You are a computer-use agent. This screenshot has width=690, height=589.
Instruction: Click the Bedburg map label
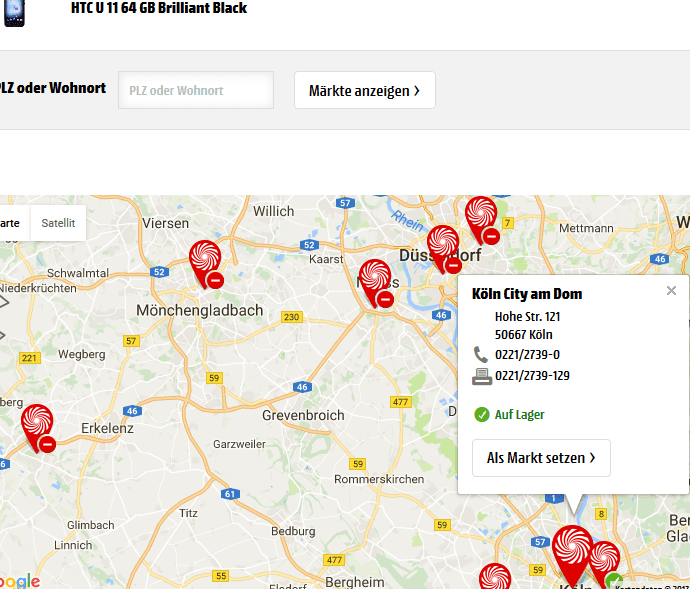(x=293, y=531)
